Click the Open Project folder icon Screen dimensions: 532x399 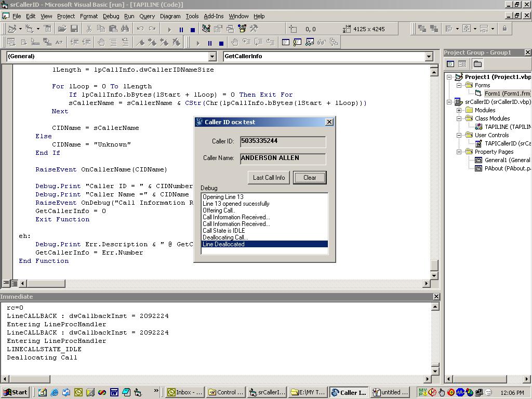(x=62, y=29)
